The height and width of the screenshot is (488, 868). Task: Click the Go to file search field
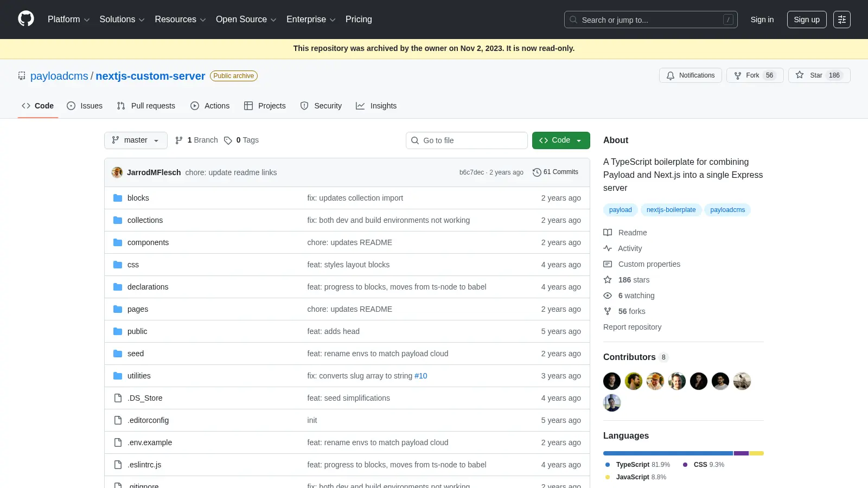click(x=467, y=140)
